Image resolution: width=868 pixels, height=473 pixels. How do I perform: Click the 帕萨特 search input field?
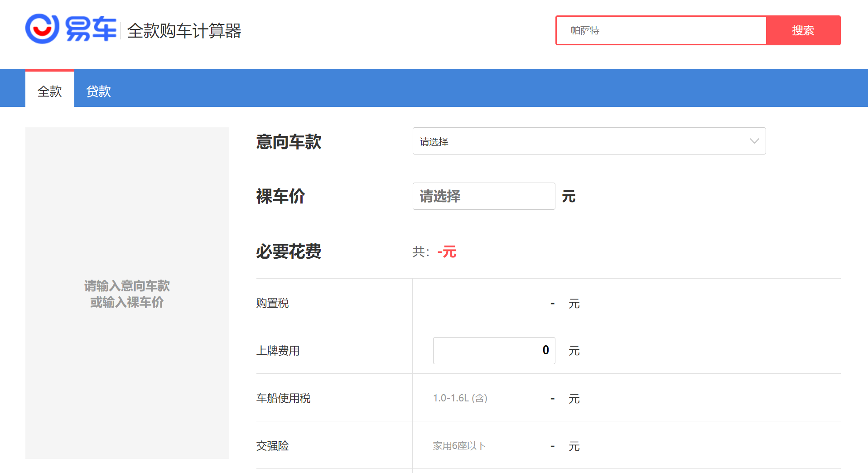pos(661,30)
